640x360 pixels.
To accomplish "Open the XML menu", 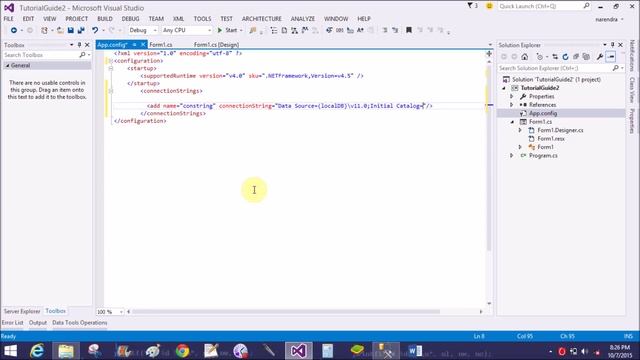I will coord(178,19).
